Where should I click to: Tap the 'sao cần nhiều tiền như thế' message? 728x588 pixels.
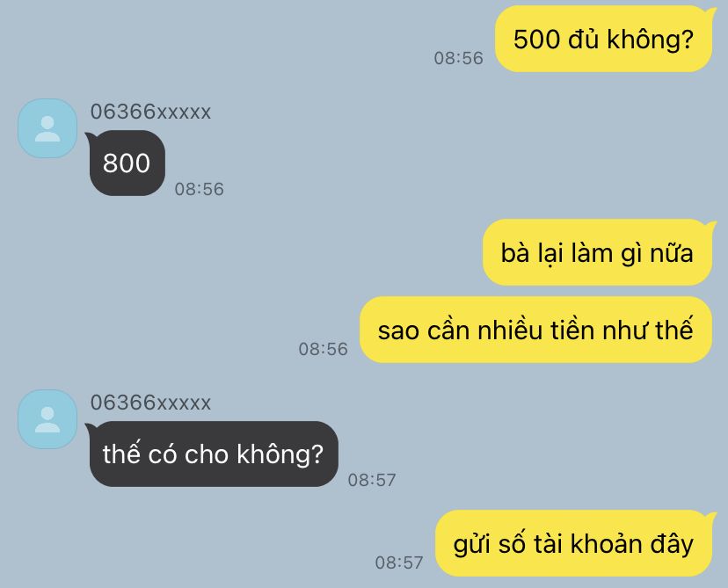[535, 330]
